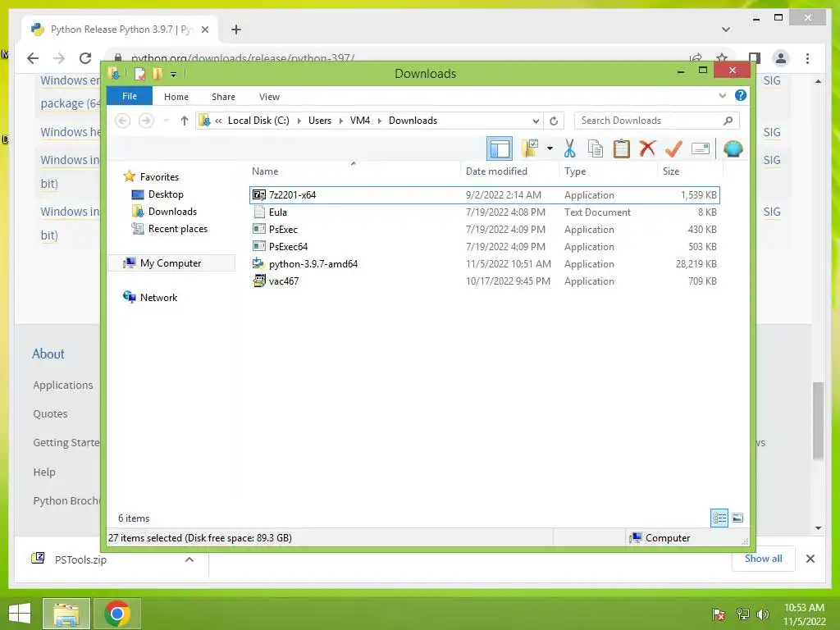
Task: Open address bar history dropdown
Action: pyautogui.click(x=535, y=121)
